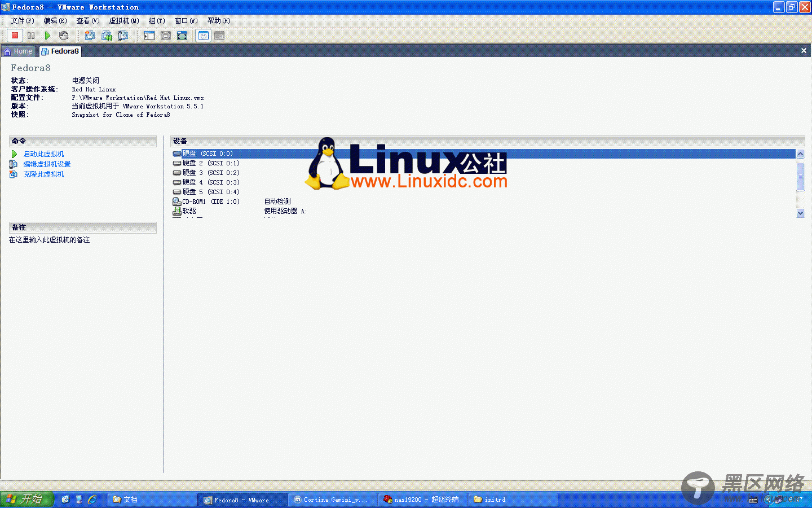The width and height of the screenshot is (812, 508).
Task: Open the 组(T) menu
Action: pyautogui.click(x=157, y=21)
